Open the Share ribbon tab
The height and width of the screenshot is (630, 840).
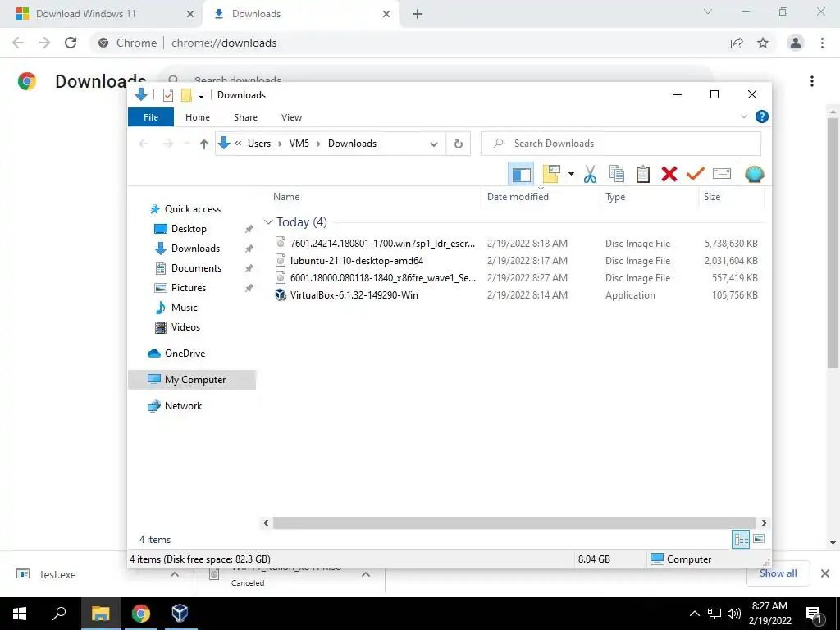(245, 117)
